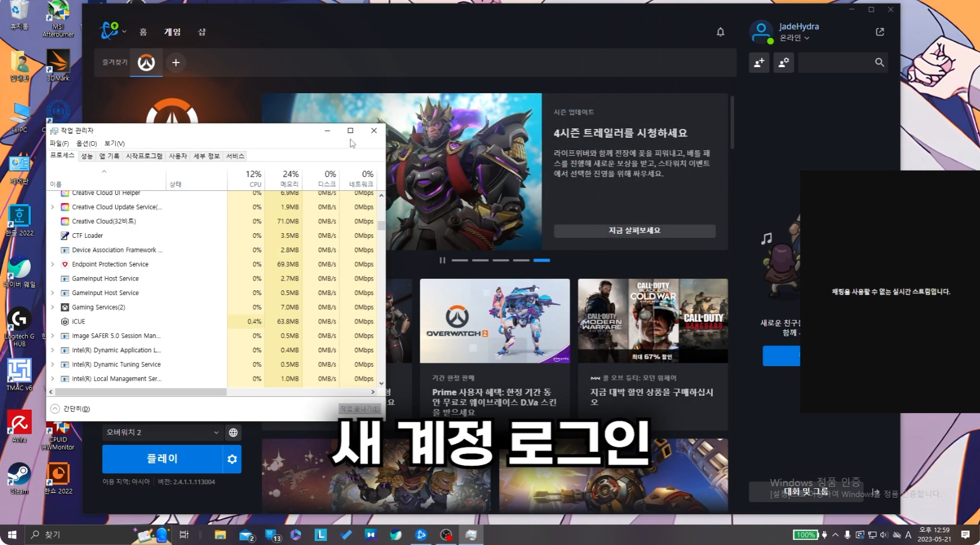
Task: Open the MSI Afterburner desktop icon
Action: [58, 19]
